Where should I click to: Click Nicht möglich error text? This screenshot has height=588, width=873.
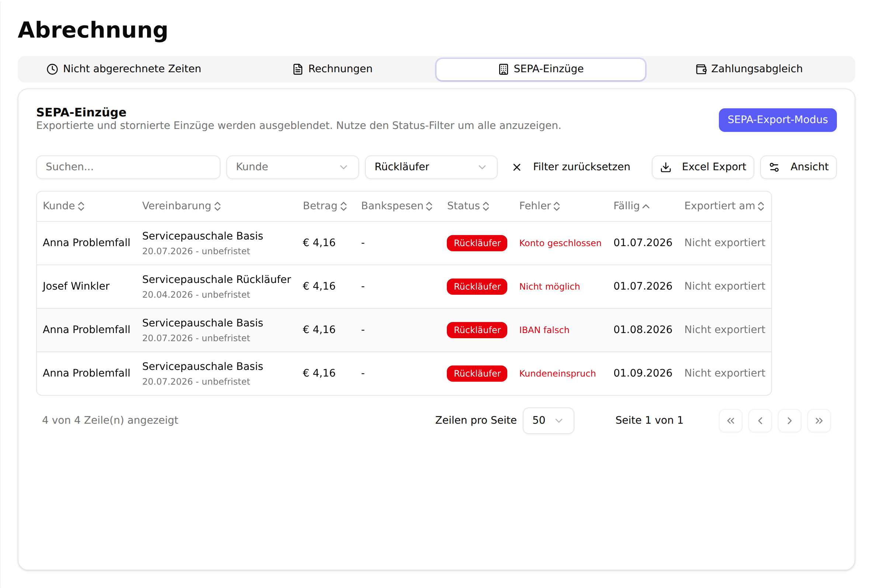pyautogui.click(x=549, y=287)
